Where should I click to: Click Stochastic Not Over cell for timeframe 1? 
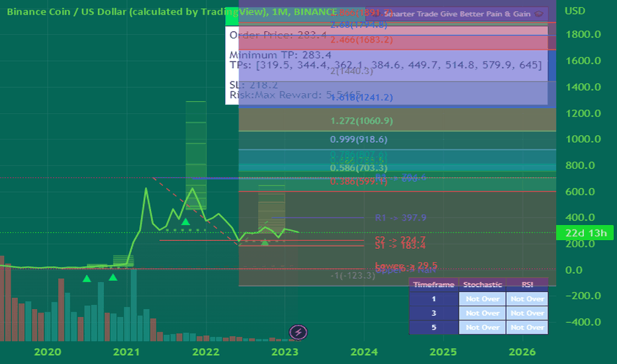point(483,299)
